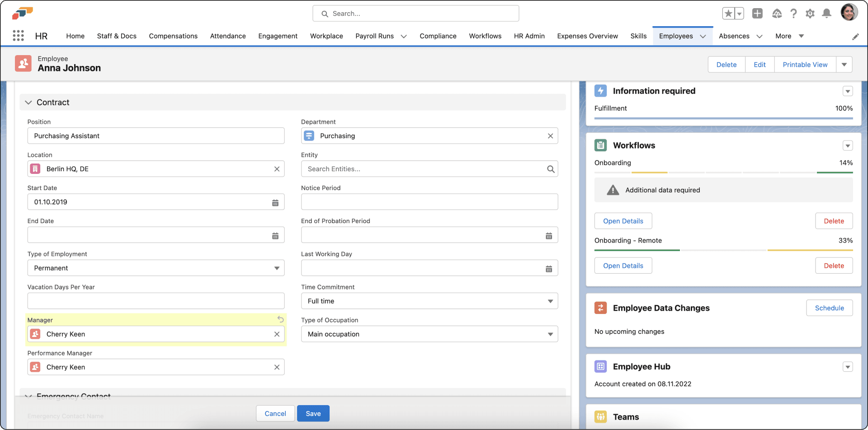Open the More navigation dropdown

click(x=789, y=36)
